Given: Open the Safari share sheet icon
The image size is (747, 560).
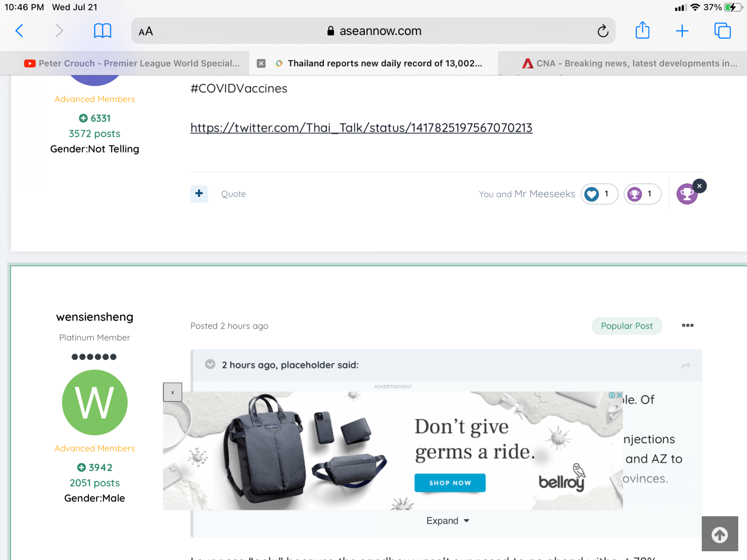Looking at the screenshot, I should pyautogui.click(x=642, y=30).
